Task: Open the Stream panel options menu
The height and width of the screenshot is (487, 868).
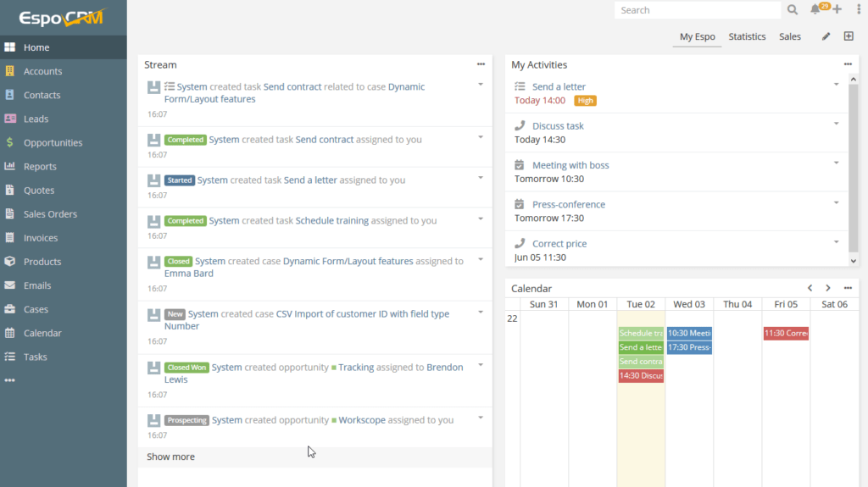Action: 481,64
